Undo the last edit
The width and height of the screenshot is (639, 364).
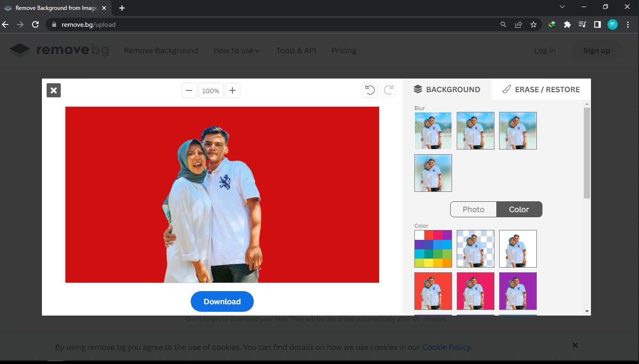(x=370, y=90)
